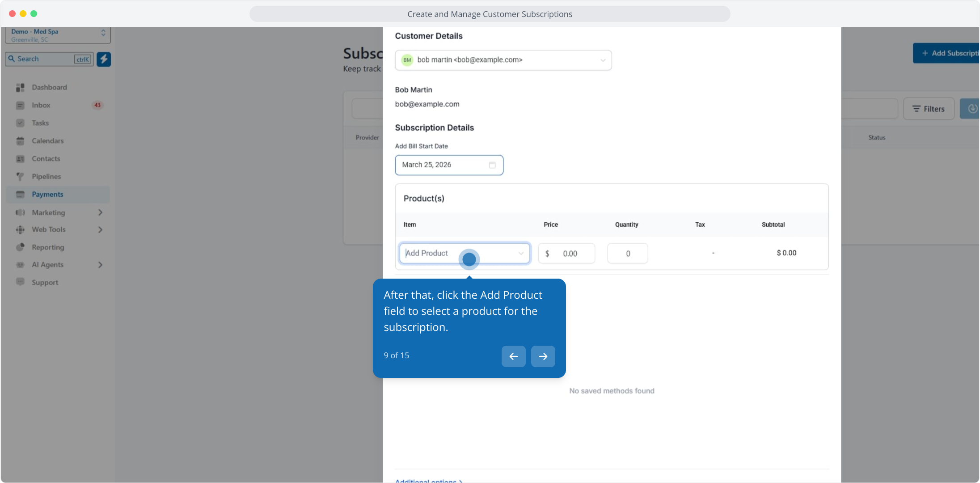This screenshot has height=483, width=980.
Task: Click the Quantity input field
Action: click(627, 254)
